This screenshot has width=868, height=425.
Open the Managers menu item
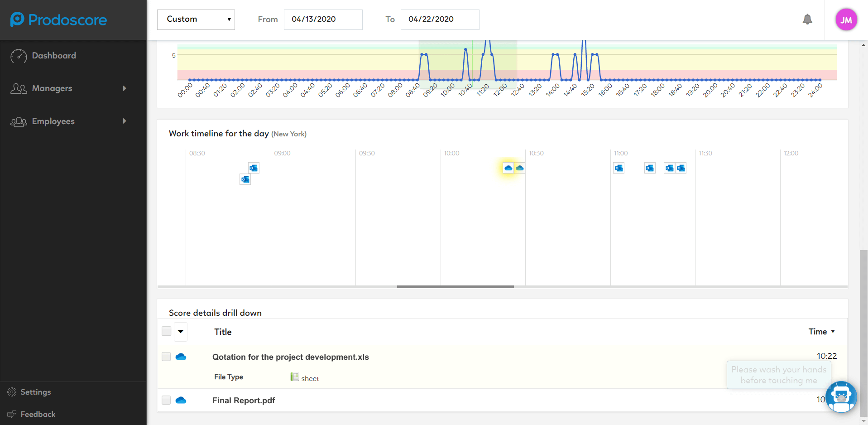click(52, 88)
